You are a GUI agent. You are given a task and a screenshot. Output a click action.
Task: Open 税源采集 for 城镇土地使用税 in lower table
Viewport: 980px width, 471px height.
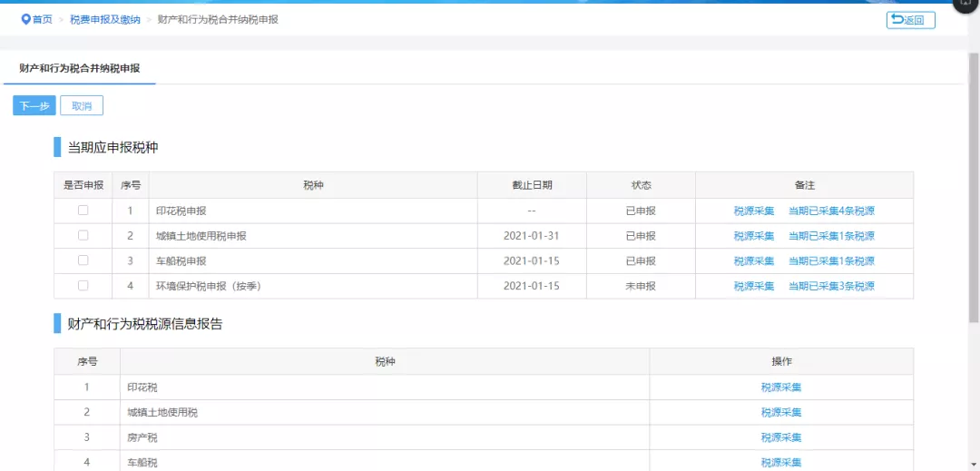point(781,412)
